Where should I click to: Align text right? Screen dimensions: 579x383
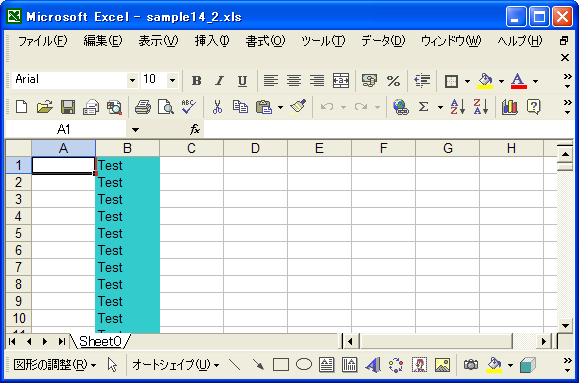click(317, 81)
